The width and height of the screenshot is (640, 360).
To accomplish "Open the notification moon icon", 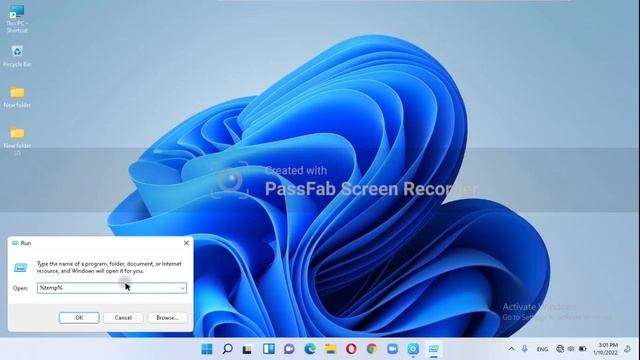I will point(627,349).
